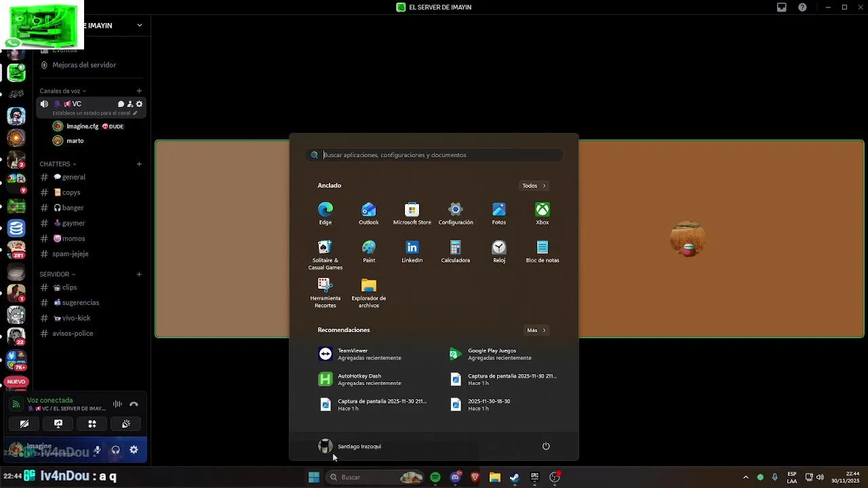The height and width of the screenshot is (488, 868).
Task: Click Start menu search field
Action: (x=434, y=155)
